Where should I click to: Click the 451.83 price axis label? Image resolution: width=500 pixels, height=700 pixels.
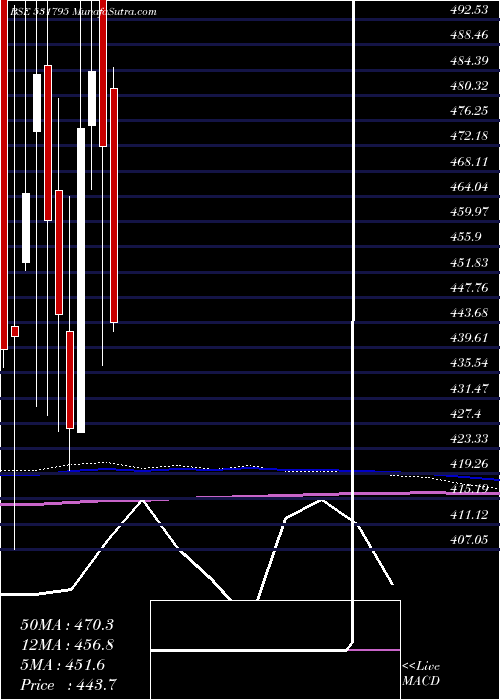pyautogui.click(x=470, y=262)
